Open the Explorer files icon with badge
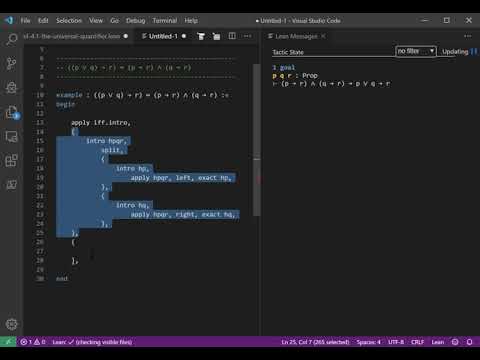Screen dimensions: 480x360 tap(12, 112)
